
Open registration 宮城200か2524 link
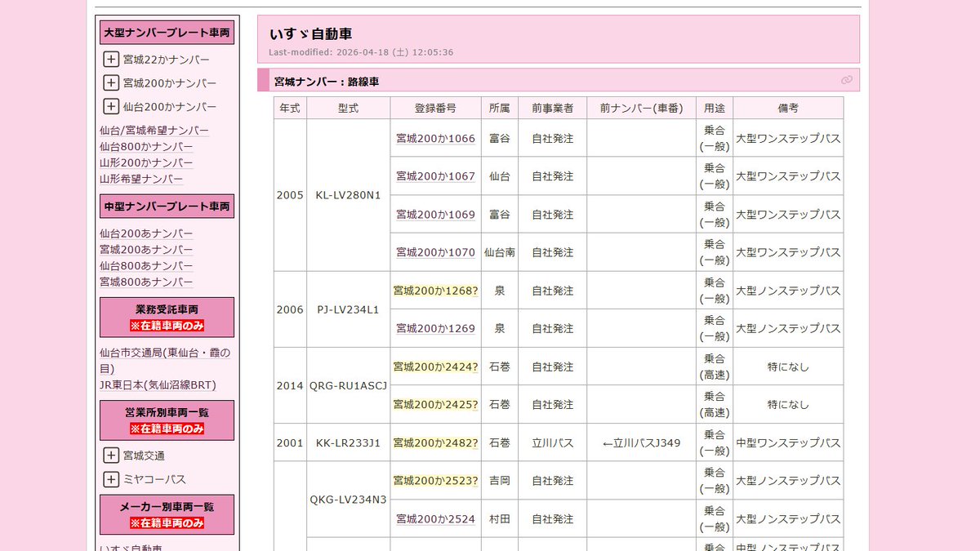pyautogui.click(x=435, y=519)
